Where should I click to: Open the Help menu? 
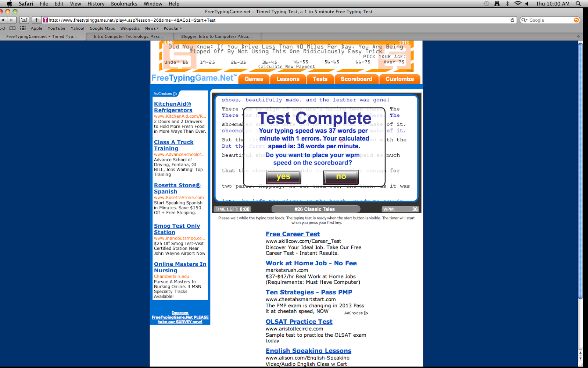pos(174,4)
